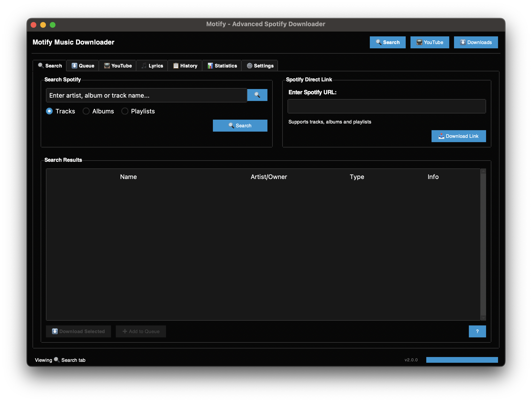532x402 pixels.
Task: Click the v2.0.0 version label
Action: click(411, 360)
